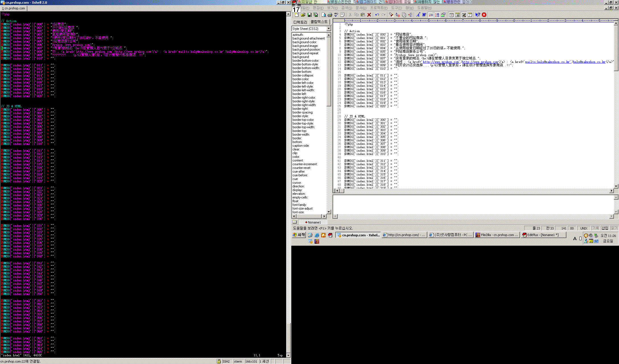Click the editor vertical scrollbar thumb
This screenshot has height=364, width=619.
click(616, 48)
